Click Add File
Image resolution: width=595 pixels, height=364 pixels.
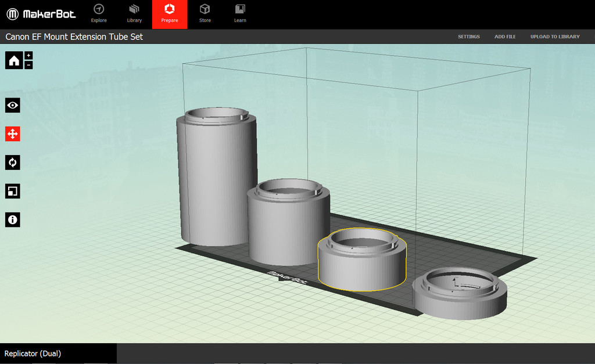coord(505,37)
